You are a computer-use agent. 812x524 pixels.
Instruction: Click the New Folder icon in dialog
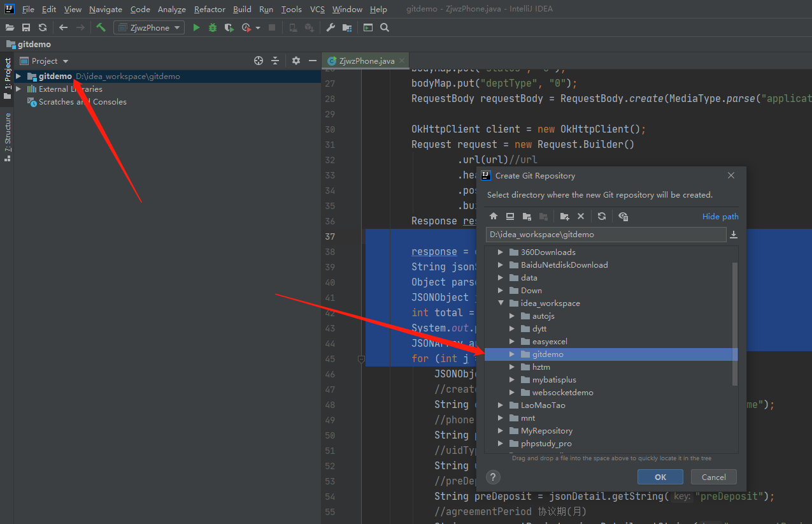point(564,217)
